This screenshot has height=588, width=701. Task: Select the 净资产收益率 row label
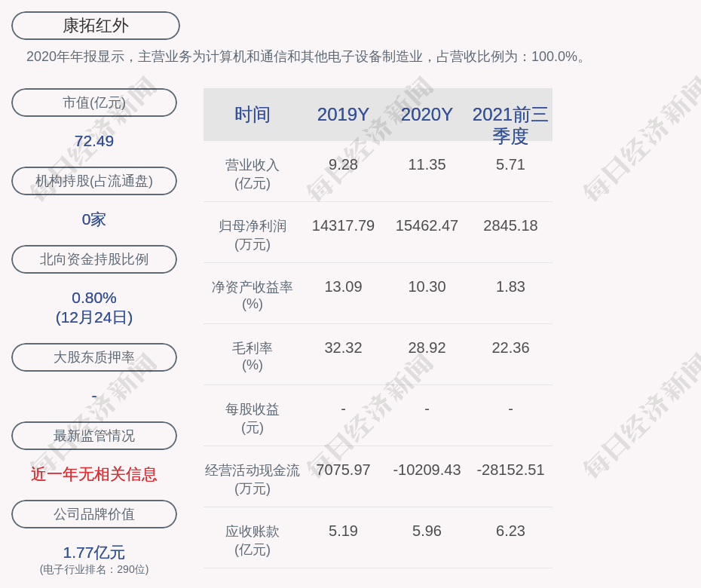[x=253, y=296]
